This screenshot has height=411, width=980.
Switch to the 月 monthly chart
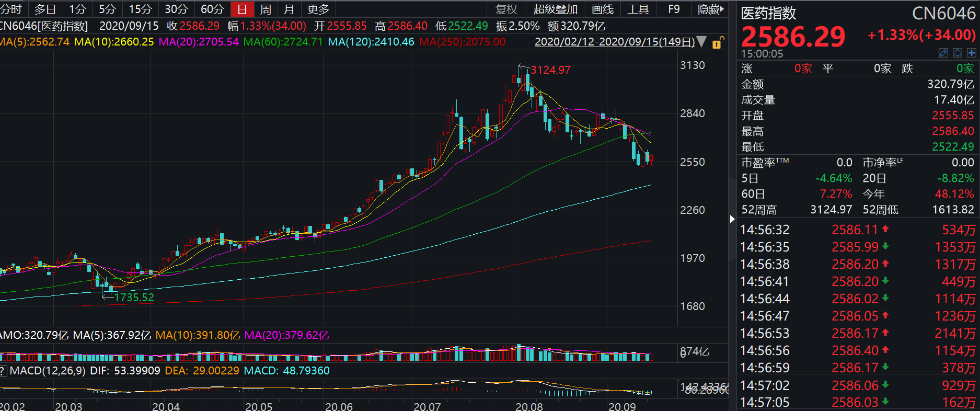[289, 9]
